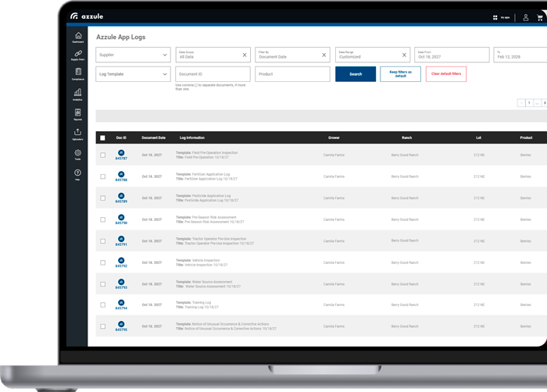Viewport: 547px width, 392px height.
Task: Click Clear default filters button
Action: tap(445, 74)
